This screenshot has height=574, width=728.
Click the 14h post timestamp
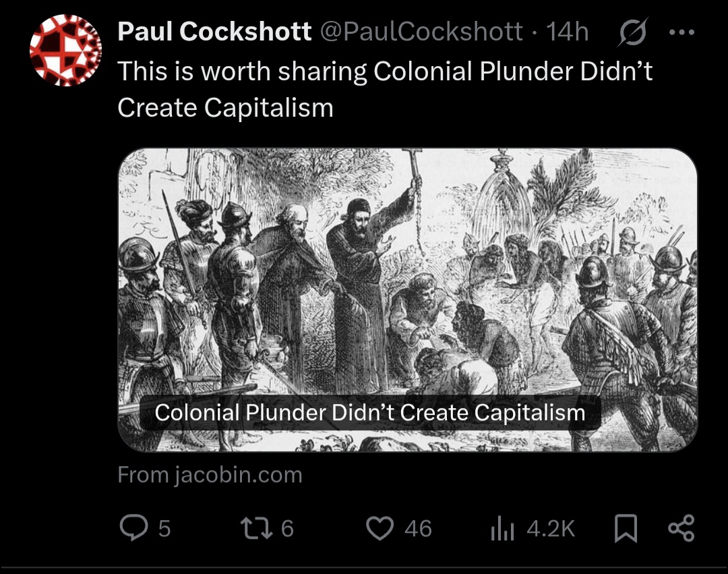567,32
